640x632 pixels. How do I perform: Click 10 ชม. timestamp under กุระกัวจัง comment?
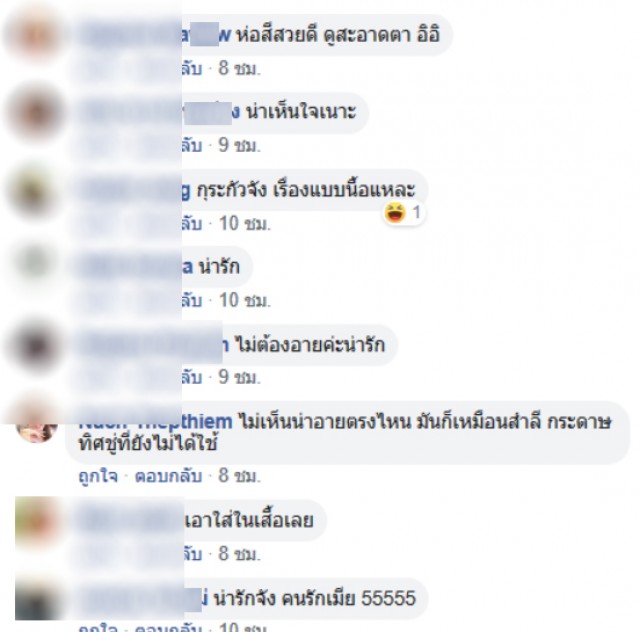(x=245, y=223)
